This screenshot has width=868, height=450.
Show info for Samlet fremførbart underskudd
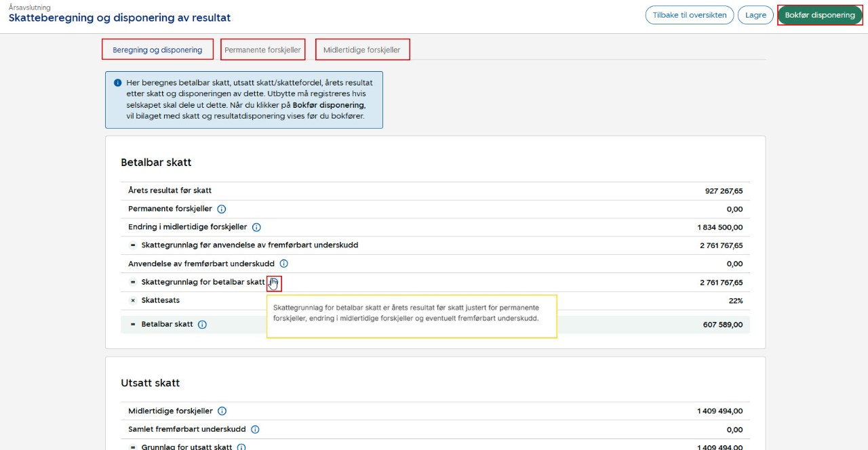pos(255,430)
